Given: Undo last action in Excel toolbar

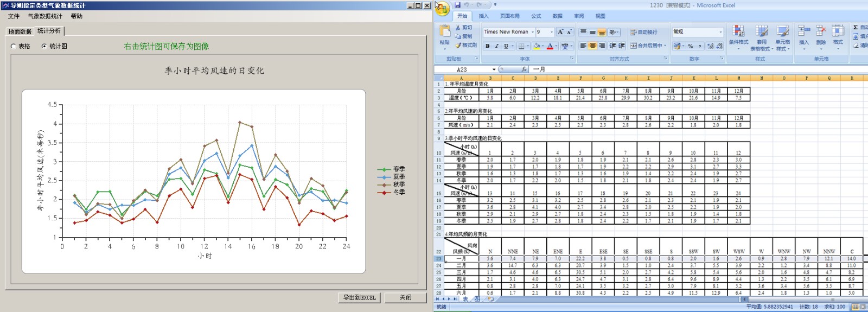Looking at the screenshot, I should pos(467,5).
